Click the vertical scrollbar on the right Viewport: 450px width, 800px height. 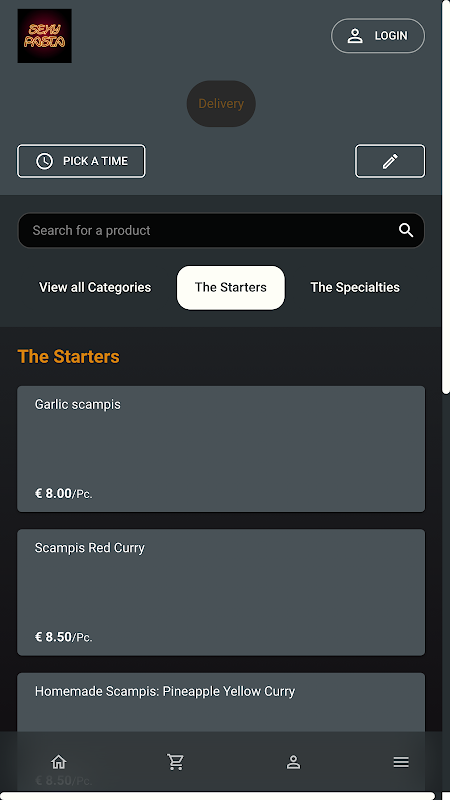[x=445, y=196]
